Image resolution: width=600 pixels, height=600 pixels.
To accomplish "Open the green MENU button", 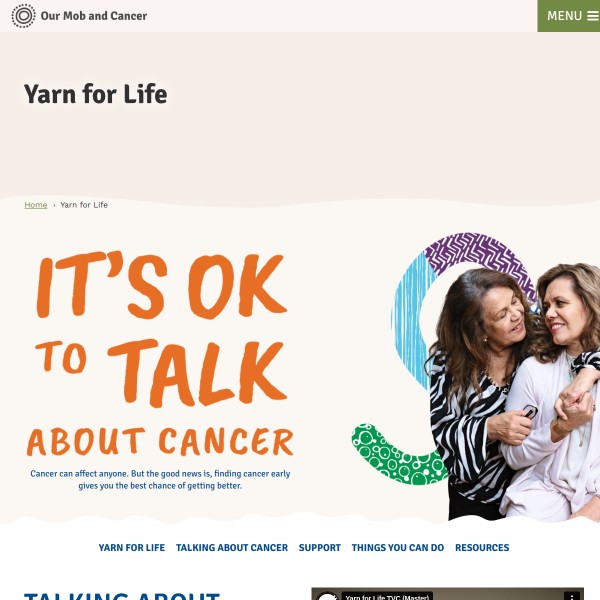I will [569, 16].
